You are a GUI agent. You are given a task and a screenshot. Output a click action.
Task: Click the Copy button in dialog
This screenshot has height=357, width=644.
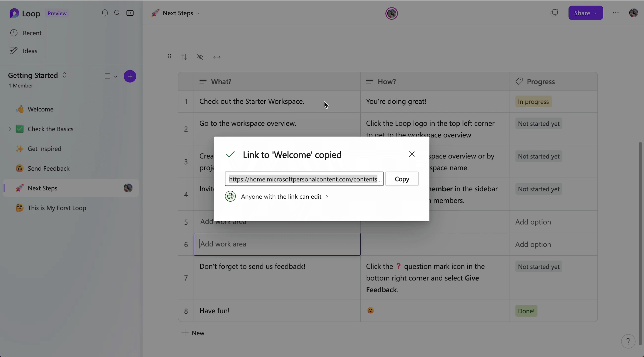(x=402, y=179)
